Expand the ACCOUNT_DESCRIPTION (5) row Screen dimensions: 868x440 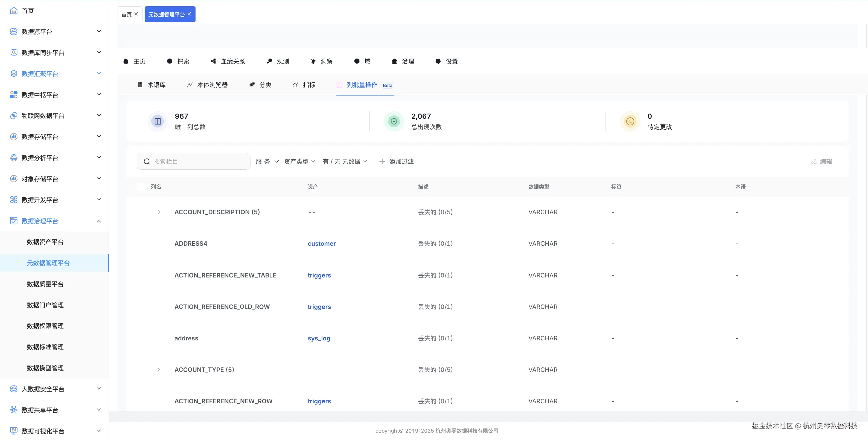point(159,212)
